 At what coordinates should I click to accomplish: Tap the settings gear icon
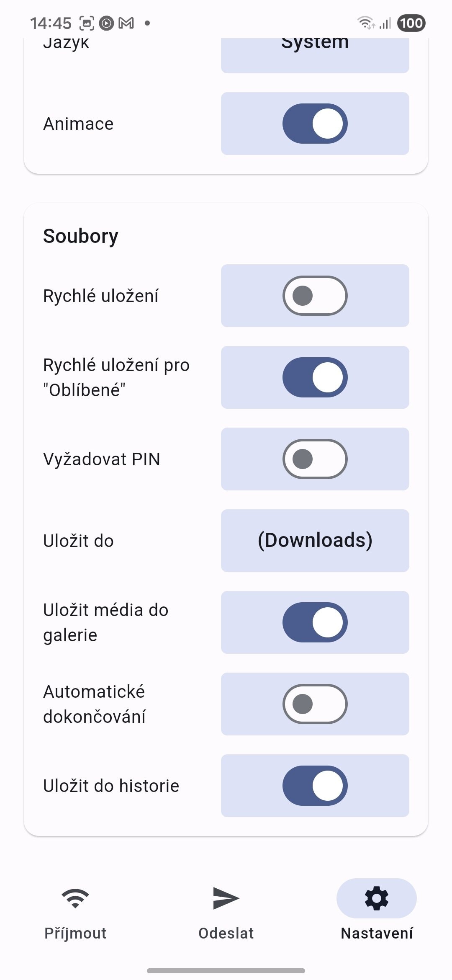[377, 898]
